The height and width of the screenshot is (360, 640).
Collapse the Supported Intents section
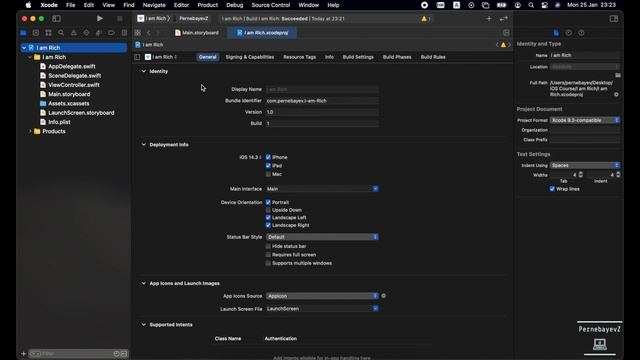pyautogui.click(x=143, y=325)
